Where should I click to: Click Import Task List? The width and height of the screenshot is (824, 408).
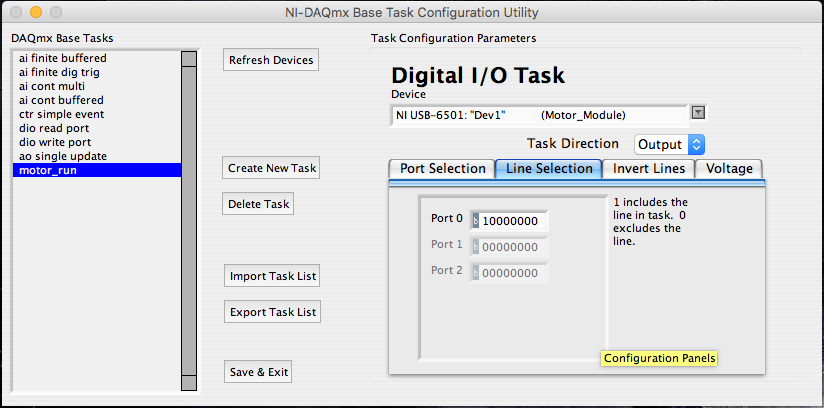(272, 276)
